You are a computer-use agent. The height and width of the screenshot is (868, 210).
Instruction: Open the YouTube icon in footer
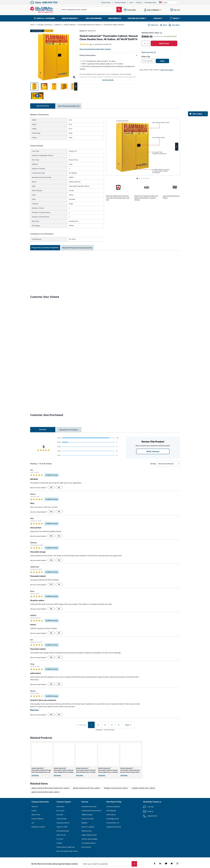[166, 864]
